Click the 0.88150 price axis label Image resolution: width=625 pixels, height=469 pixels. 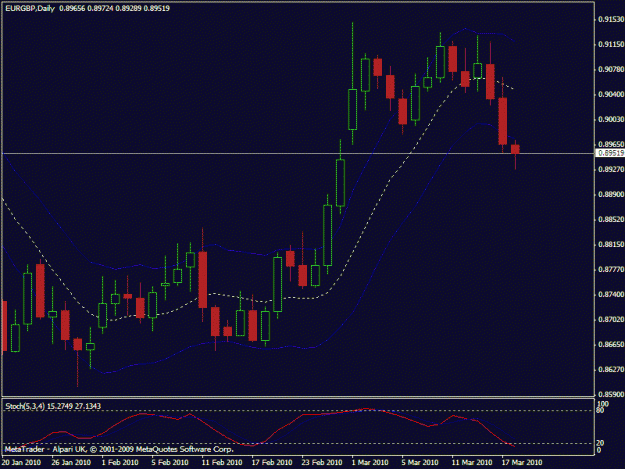611,245
